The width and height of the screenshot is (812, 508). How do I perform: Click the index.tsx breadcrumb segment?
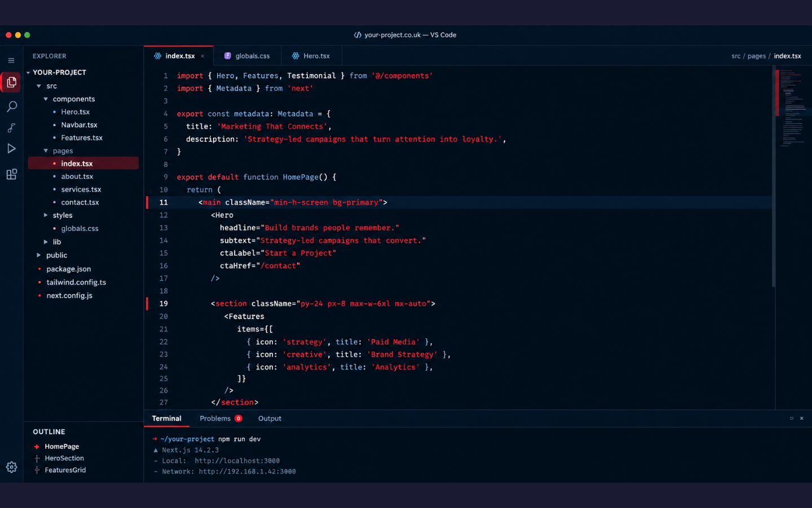787,56
